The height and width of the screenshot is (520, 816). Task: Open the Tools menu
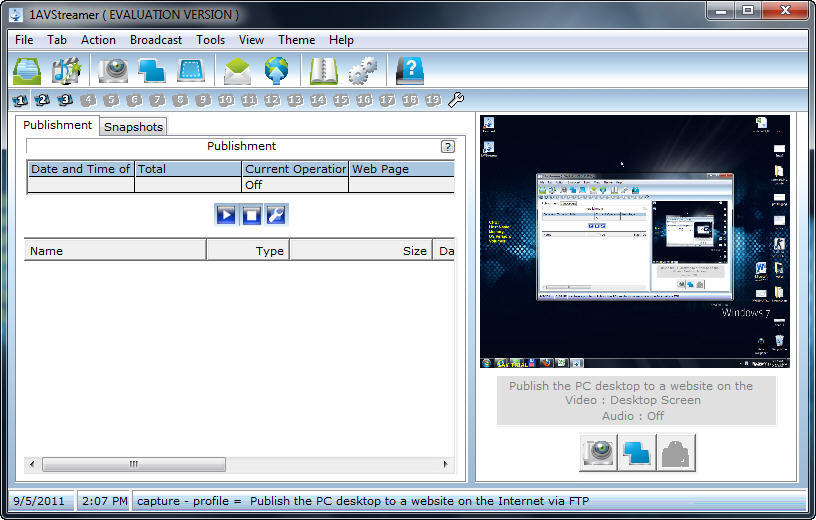point(211,40)
